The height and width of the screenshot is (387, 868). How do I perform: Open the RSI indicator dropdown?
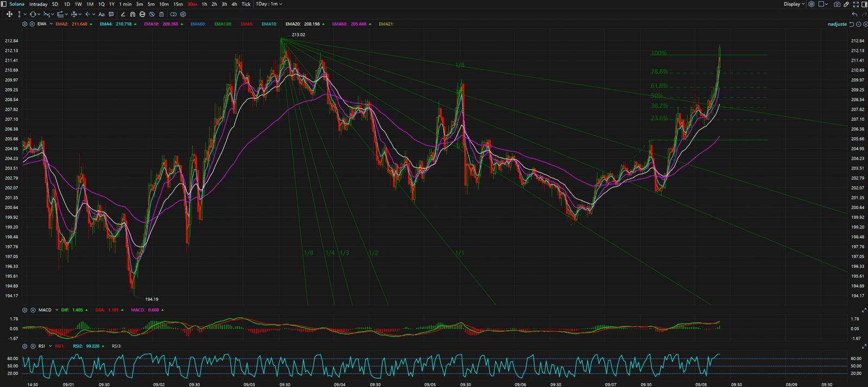pyautogui.click(x=50, y=346)
